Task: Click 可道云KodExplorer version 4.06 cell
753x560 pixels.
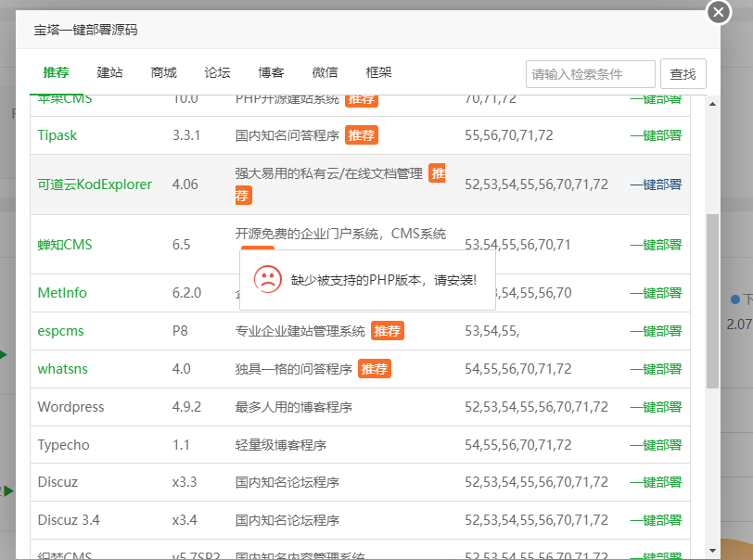Action: point(185,185)
